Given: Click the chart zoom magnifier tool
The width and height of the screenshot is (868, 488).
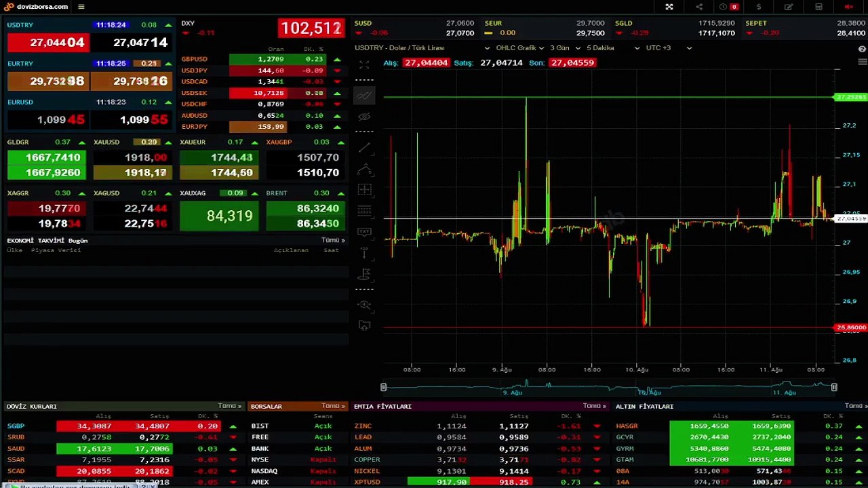Looking at the screenshot, I should [364, 305].
